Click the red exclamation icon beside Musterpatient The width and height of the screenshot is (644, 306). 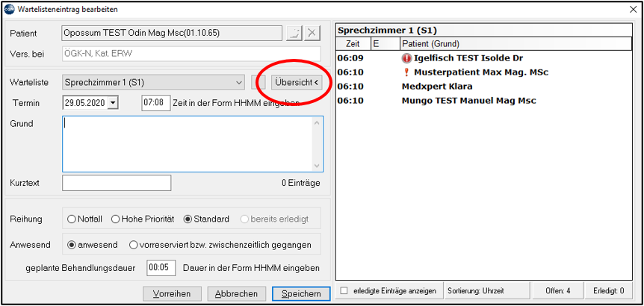click(407, 72)
